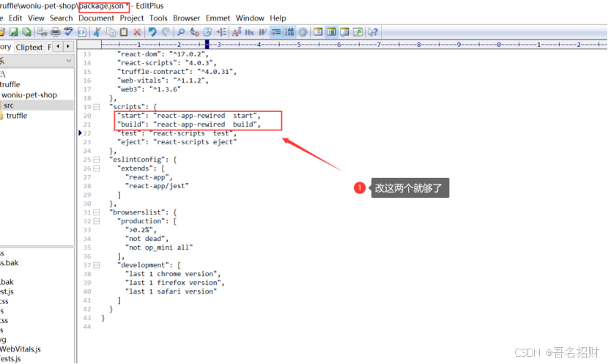Viewport: 608px width, 364px height.
Task: Click the Hex Viewer (Hx) icon
Action: pos(249,32)
